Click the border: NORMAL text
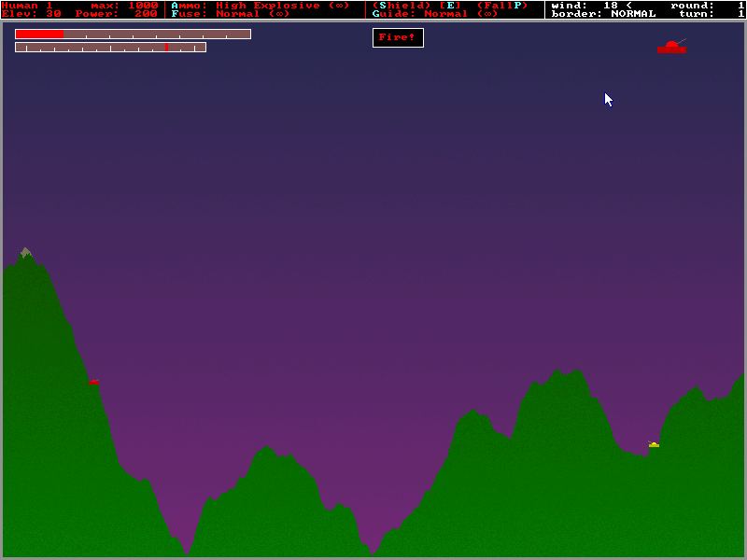This screenshot has height=560, width=747. coord(603,14)
